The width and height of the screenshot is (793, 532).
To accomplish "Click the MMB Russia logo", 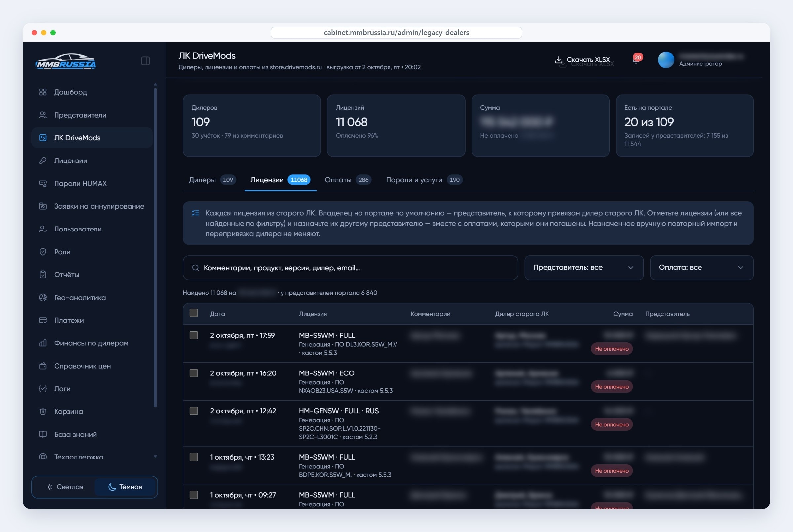I will point(65,61).
